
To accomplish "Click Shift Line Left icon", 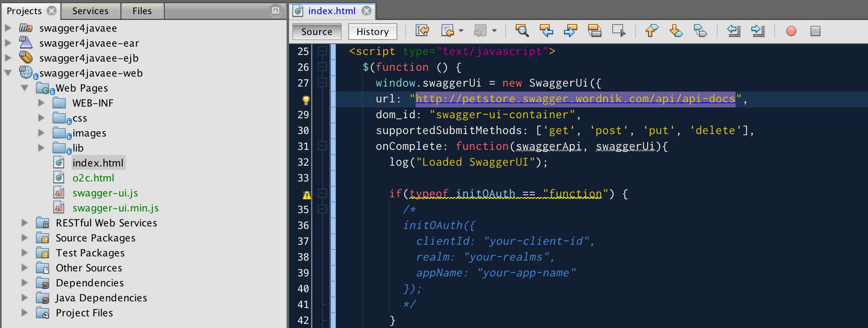I will pyautogui.click(x=733, y=31).
